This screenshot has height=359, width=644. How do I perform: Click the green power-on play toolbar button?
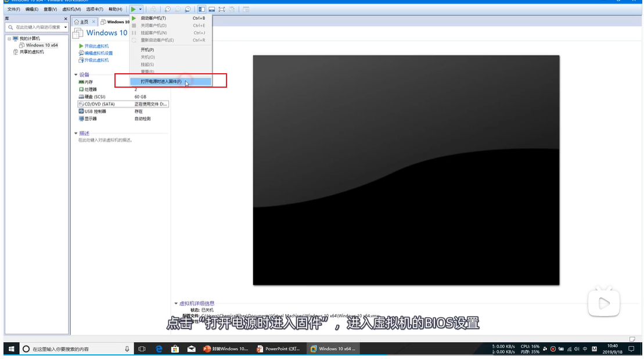click(134, 9)
